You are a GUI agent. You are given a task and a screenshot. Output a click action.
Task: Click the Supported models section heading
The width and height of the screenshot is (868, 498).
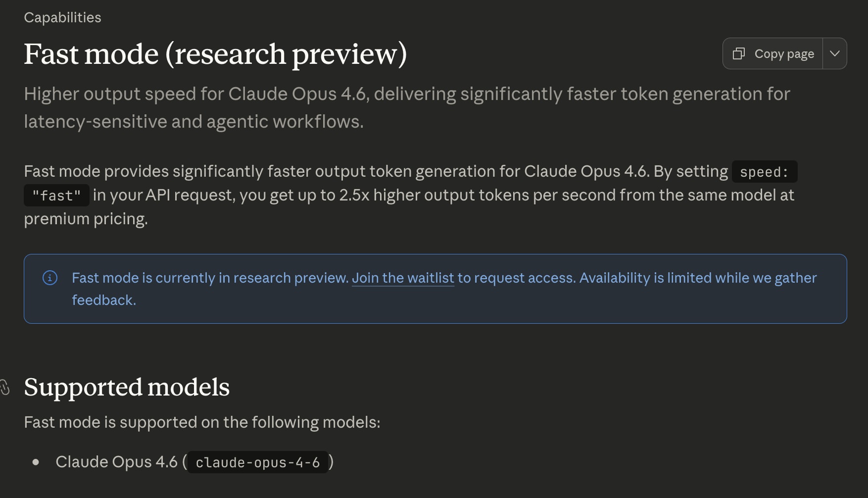[x=127, y=388]
